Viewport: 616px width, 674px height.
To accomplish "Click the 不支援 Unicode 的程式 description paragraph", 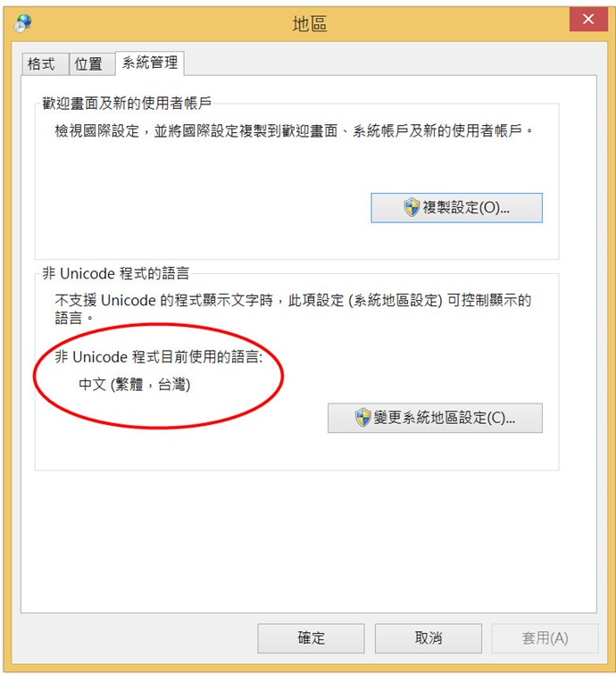I will pos(293,309).
